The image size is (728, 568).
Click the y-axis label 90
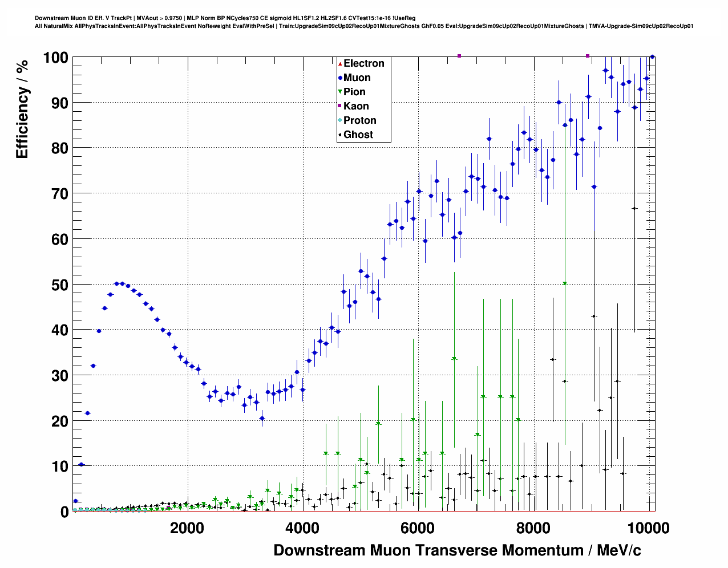(60, 103)
